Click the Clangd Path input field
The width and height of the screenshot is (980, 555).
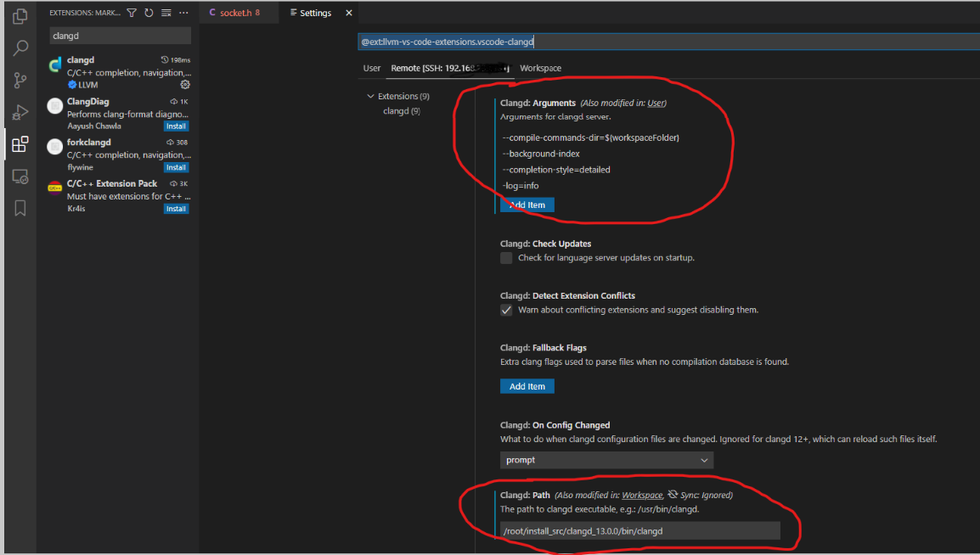click(639, 530)
